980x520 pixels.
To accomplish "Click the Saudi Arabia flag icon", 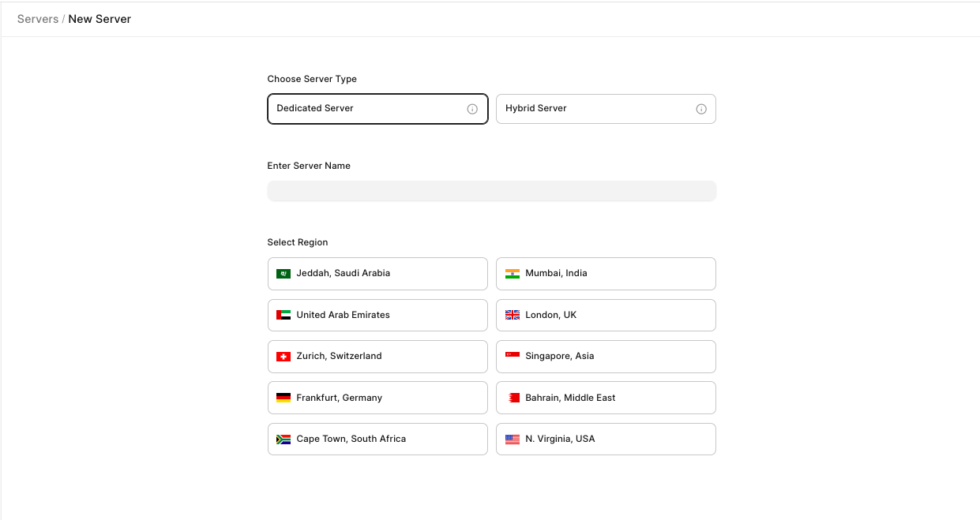I will [x=283, y=274].
